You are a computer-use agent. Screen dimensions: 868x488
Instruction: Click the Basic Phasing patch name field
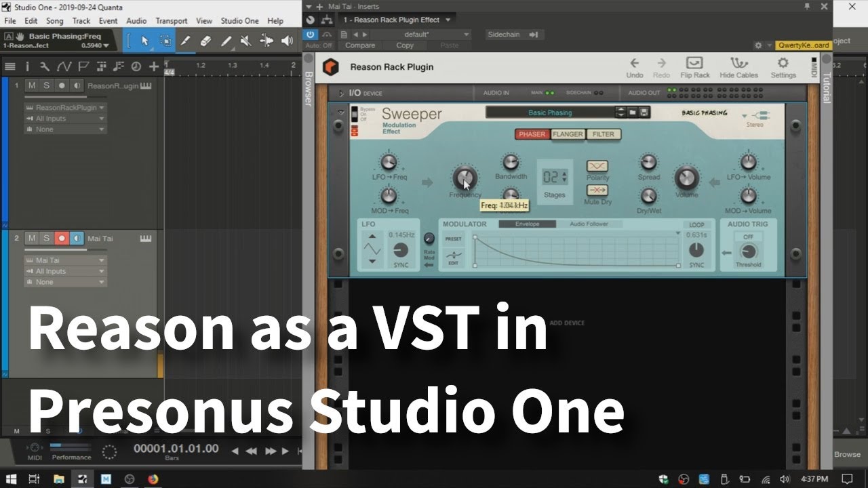click(550, 113)
